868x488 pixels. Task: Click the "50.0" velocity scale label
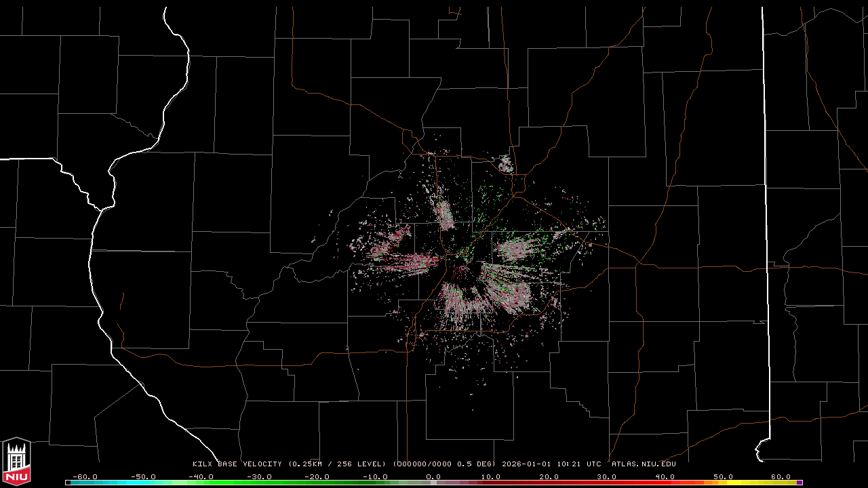click(x=724, y=476)
